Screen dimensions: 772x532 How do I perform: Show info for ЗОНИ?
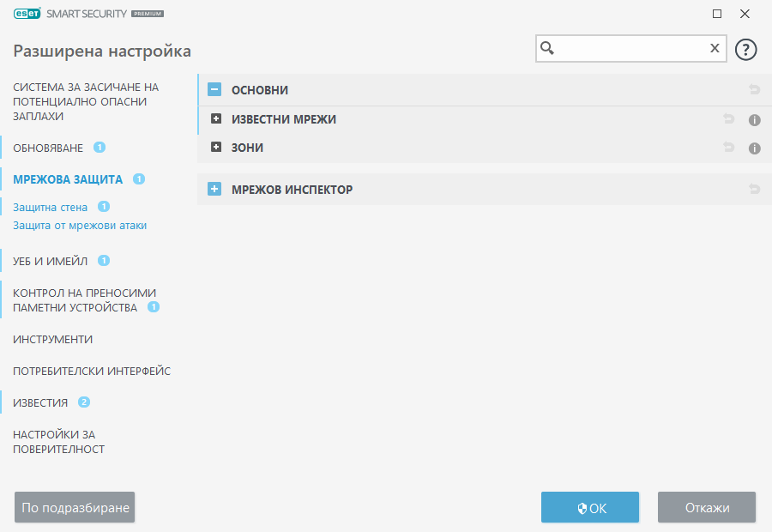pyautogui.click(x=754, y=148)
